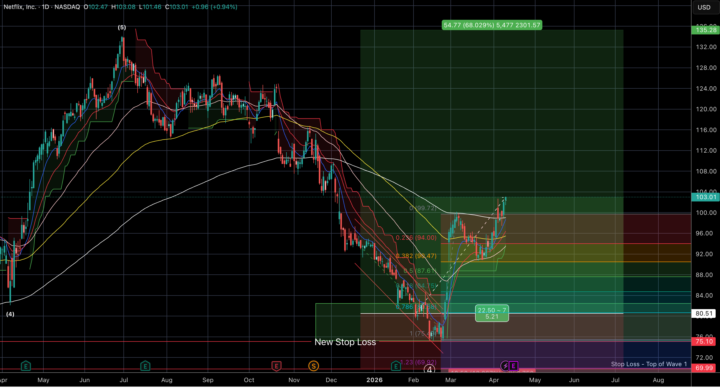This screenshot has width=720, height=388.
Task: Click the 0.786 Fibonacci level label
Action: point(416,307)
